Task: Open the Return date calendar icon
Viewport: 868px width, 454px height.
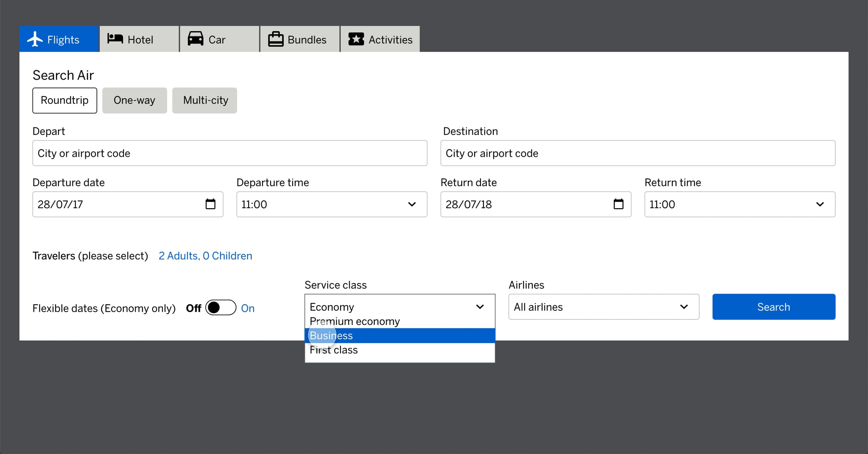Action: click(x=618, y=204)
